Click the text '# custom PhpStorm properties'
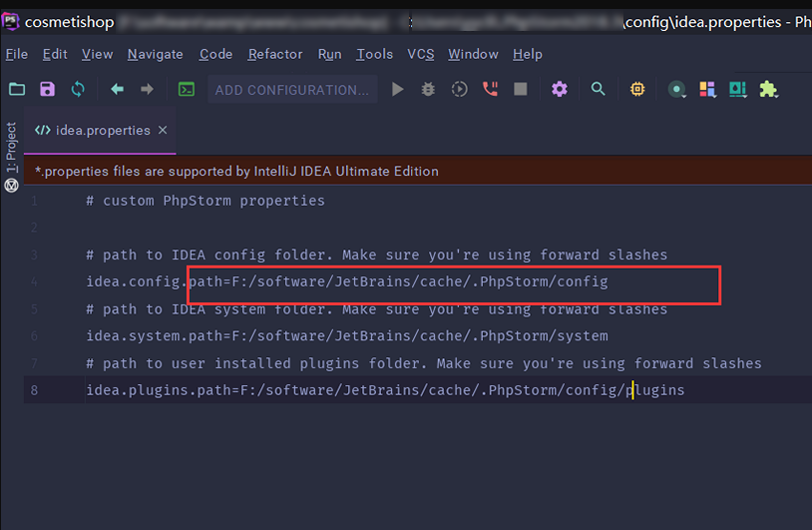 [x=205, y=201]
